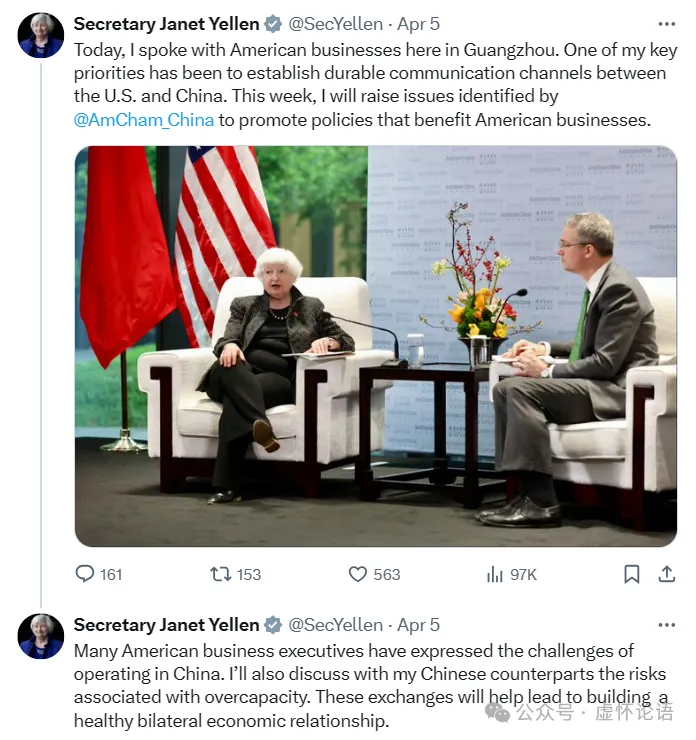This screenshot has height=740, width=696.
Task: Open the Apr 5 timestamp of first tweet
Action: (417, 24)
